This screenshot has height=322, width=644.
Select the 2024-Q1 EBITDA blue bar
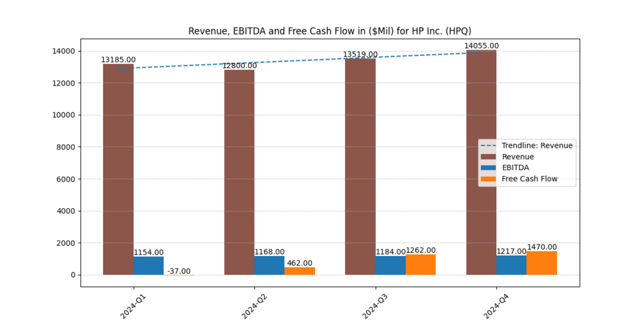148,265
